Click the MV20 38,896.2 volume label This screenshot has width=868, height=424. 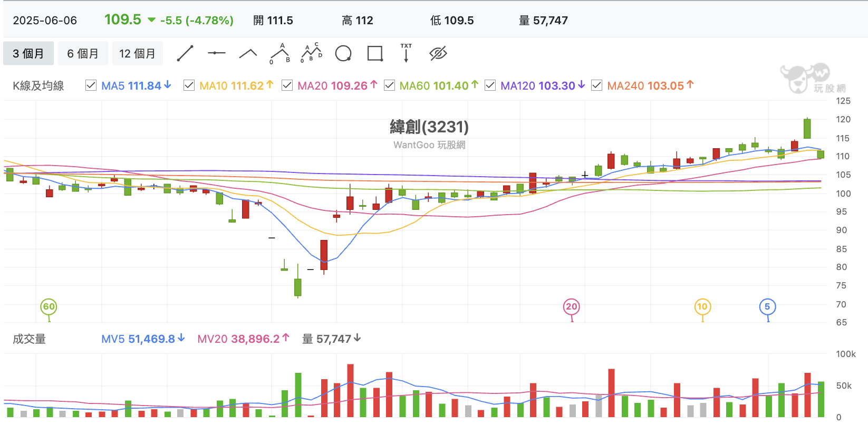pyautogui.click(x=244, y=339)
